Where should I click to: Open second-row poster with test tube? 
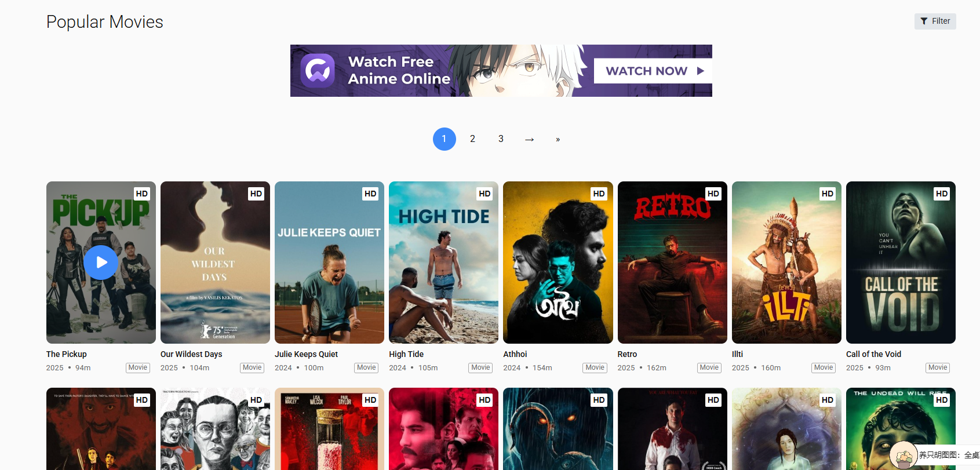click(329, 429)
